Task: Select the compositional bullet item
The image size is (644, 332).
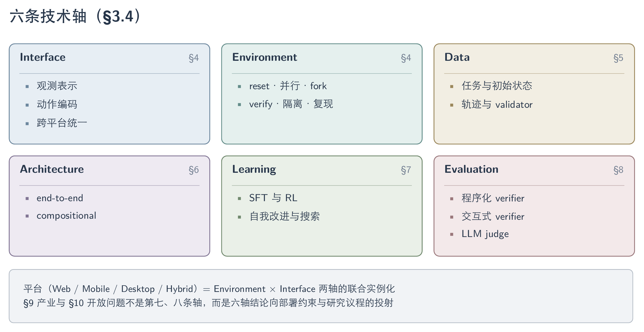Action: click(x=66, y=216)
